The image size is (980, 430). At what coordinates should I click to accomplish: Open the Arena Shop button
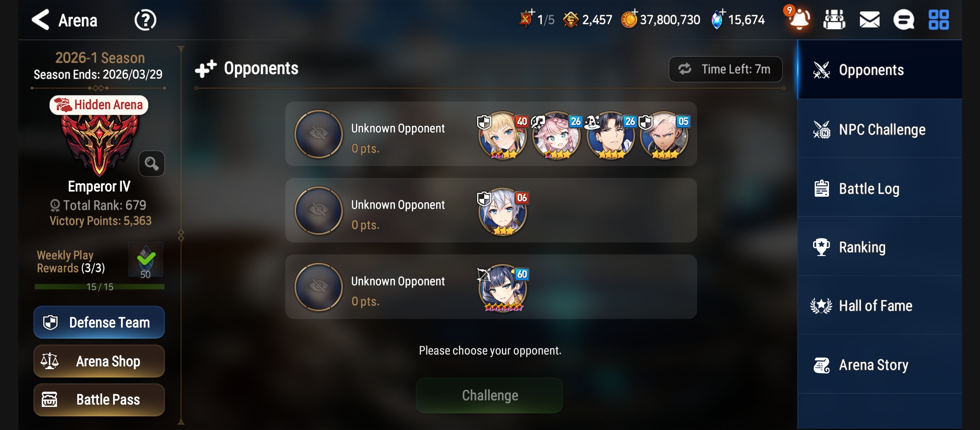[99, 361]
